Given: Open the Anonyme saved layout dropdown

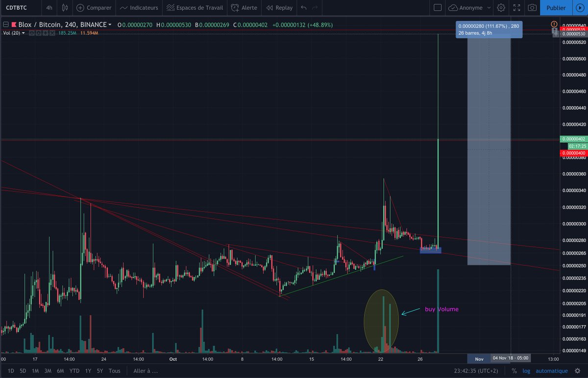Looking at the screenshot, I should coord(469,8).
